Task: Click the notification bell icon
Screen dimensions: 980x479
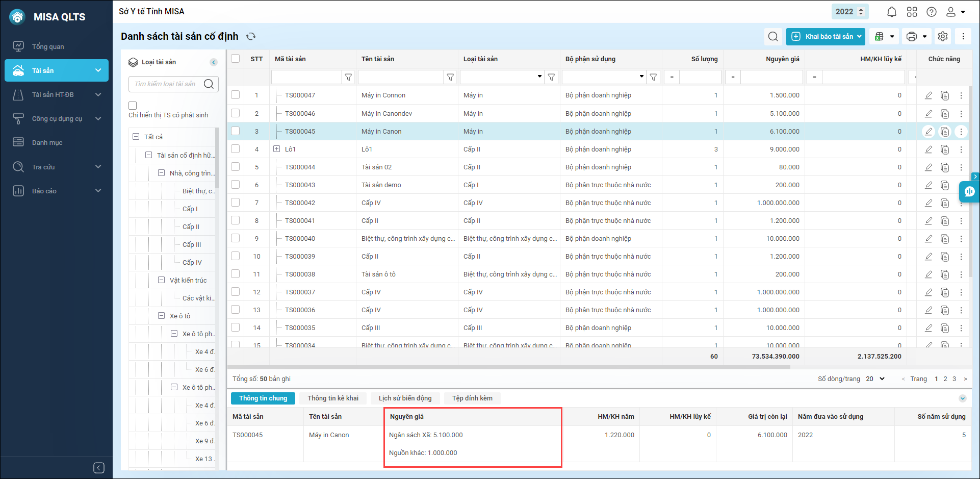Action: point(891,12)
